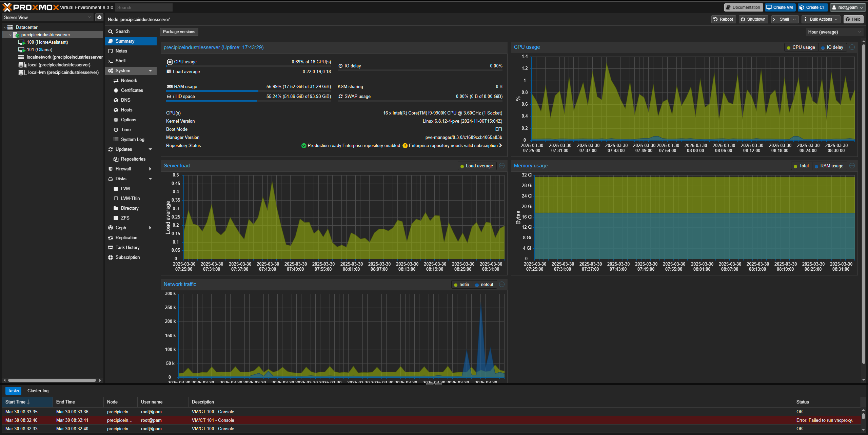
Task: Open the Documentation button
Action: click(x=743, y=7)
